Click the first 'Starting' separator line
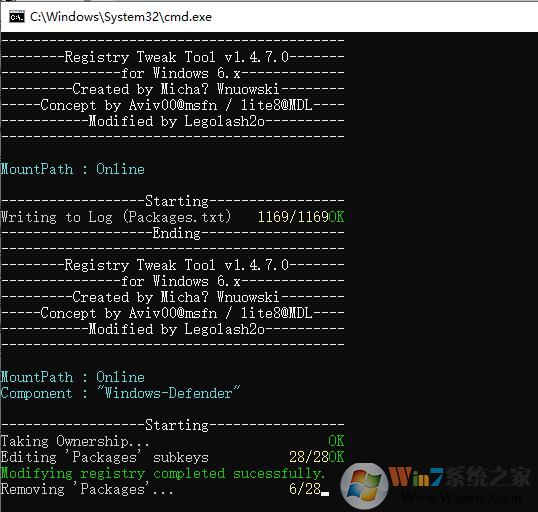Image resolution: width=538 pixels, height=512 pixels. (x=173, y=201)
